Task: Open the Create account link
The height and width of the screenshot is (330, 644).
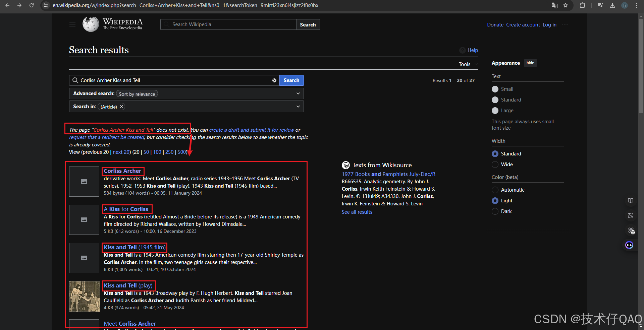Action: [523, 25]
